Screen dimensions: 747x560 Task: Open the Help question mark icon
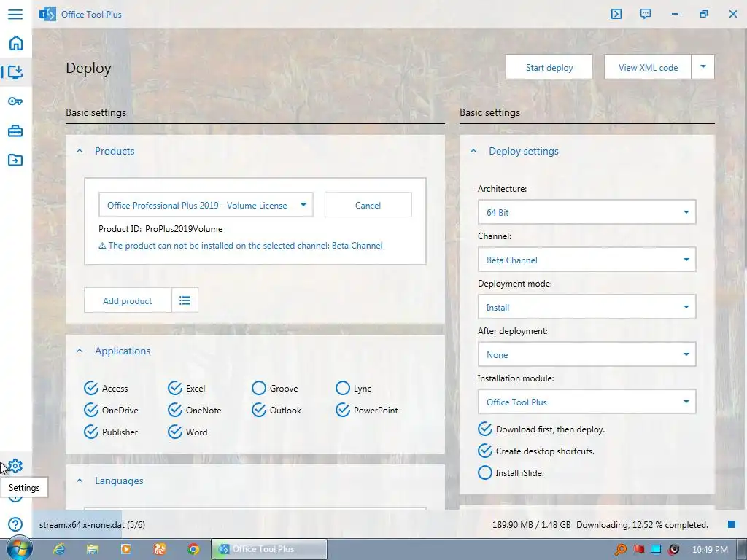[15, 524]
